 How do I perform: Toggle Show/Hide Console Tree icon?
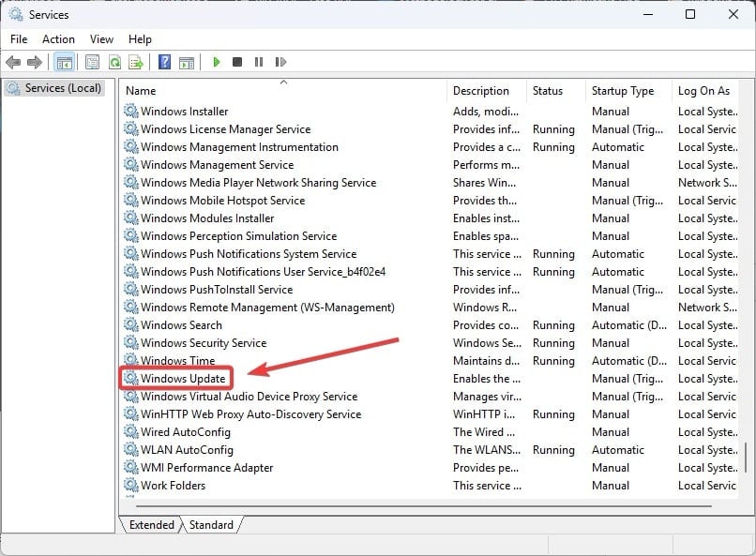click(64, 62)
